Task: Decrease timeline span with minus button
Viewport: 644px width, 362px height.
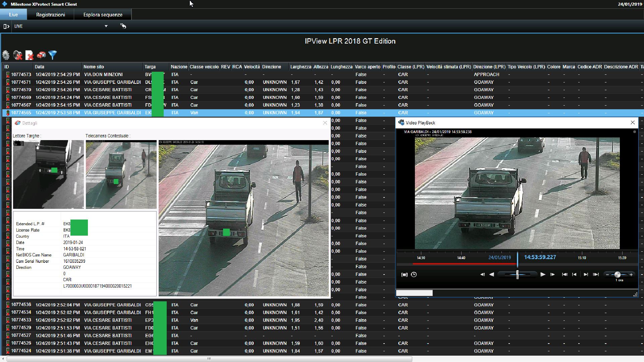Action: pos(607,275)
